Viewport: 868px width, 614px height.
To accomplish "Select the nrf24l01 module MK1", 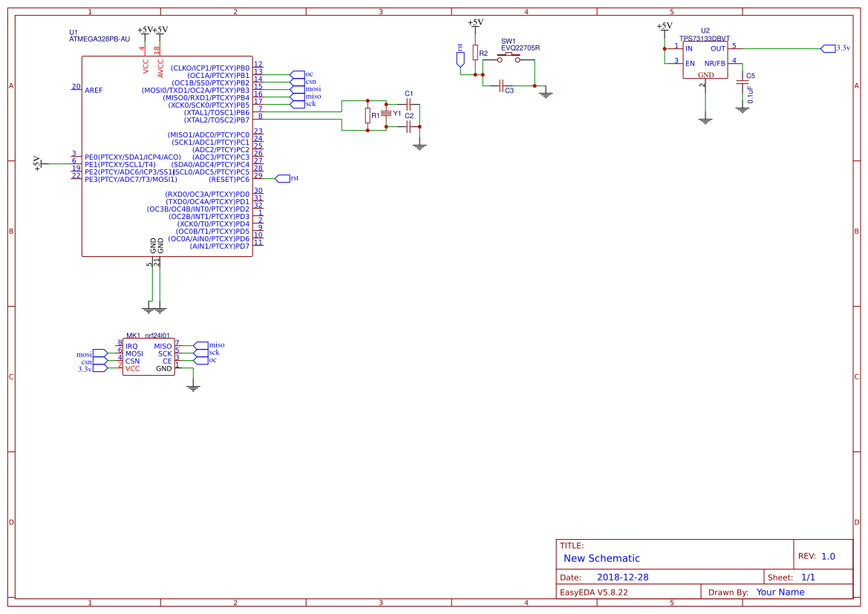I will [149, 356].
